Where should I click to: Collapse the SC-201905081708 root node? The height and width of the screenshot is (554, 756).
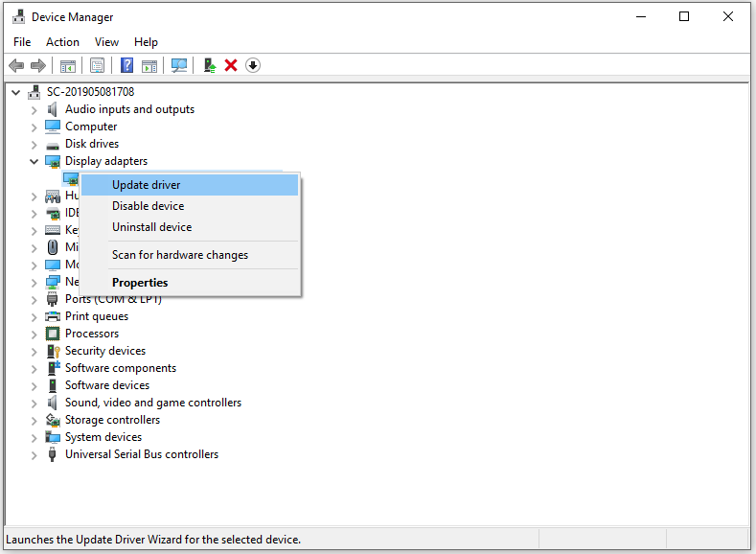pyautogui.click(x=16, y=92)
